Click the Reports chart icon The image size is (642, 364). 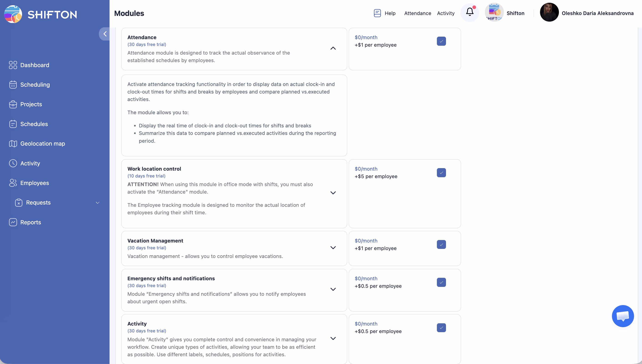click(13, 222)
